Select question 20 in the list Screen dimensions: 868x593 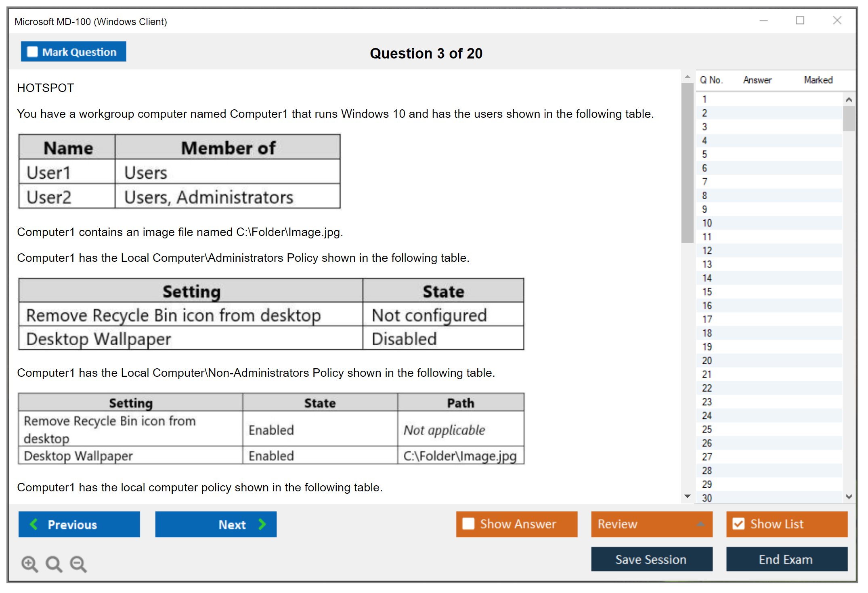coord(707,361)
